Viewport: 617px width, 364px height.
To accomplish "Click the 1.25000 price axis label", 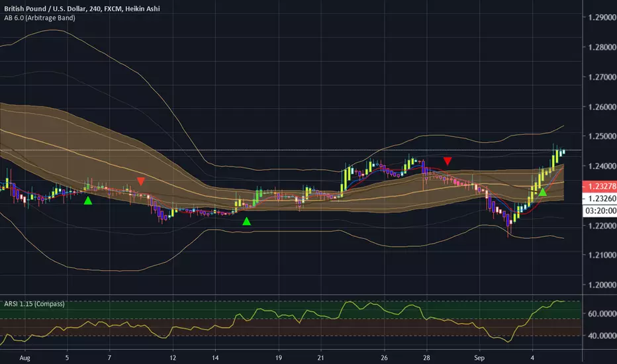I will tap(602, 136).
